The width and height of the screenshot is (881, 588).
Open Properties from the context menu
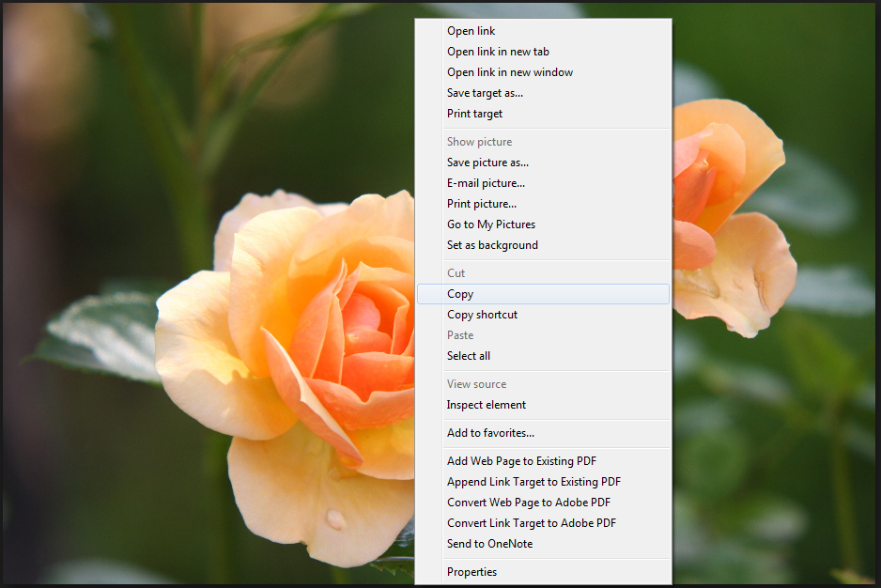click(x=543, y=572)
